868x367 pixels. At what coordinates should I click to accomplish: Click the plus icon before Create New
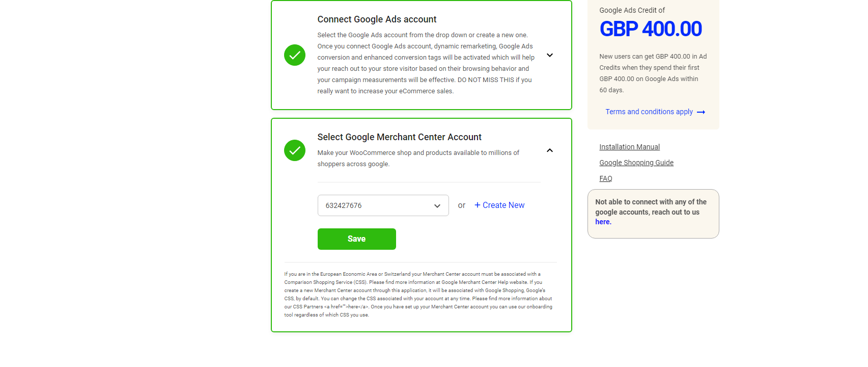click(x=478, y=205)
